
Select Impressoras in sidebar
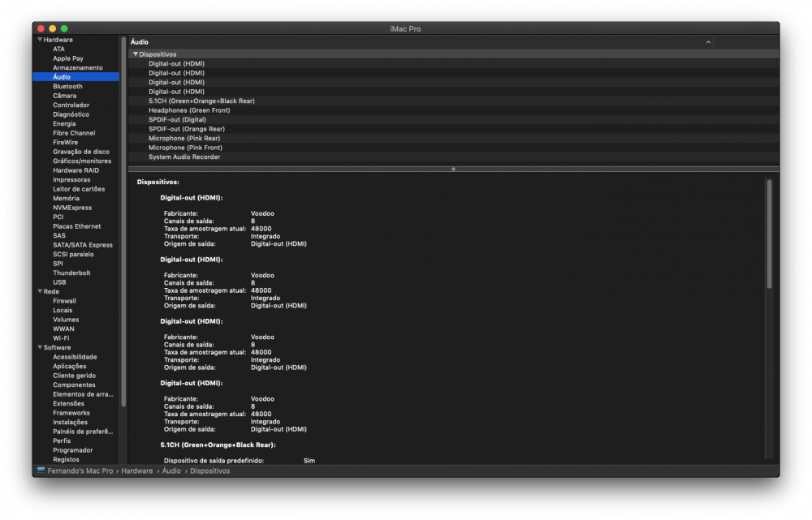click(71, 179)
